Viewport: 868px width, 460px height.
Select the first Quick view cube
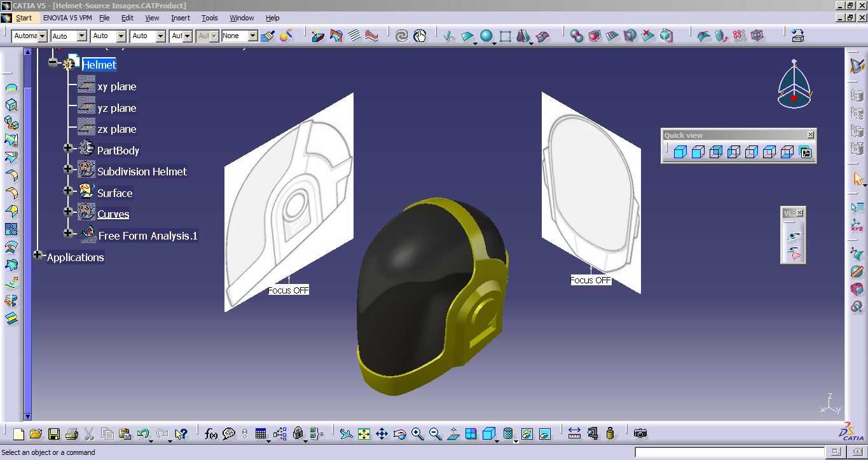tap(680, 152)
